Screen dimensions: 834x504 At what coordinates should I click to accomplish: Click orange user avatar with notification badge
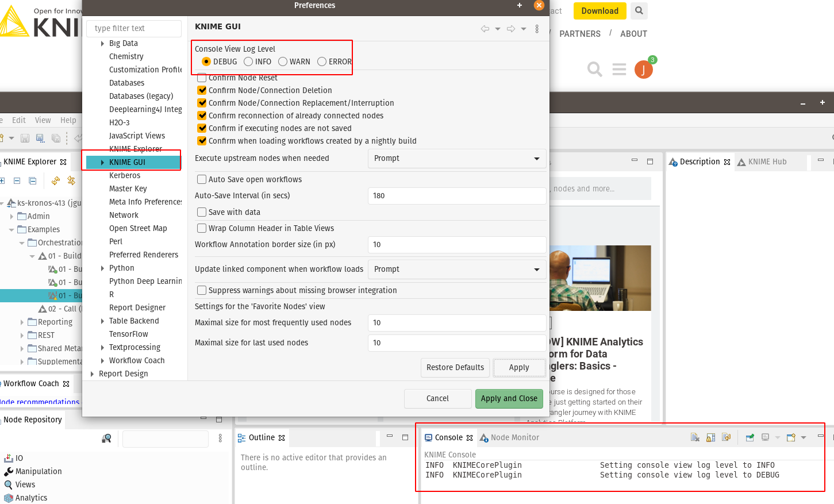point(644,68)
